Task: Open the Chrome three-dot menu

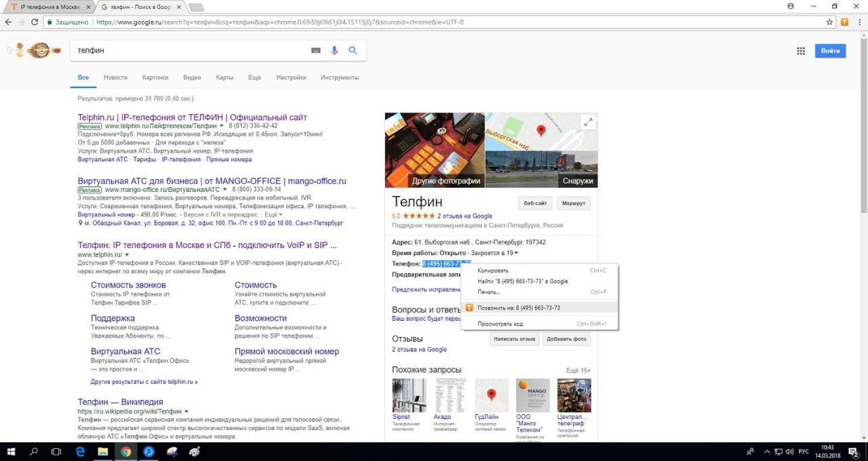Action: point(859,22)
